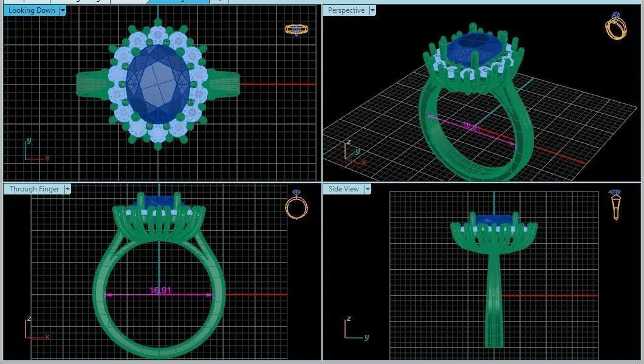Click the perspective ring orientation icon
The width and height of the screenshot is (644, 364).
[615, 26]
